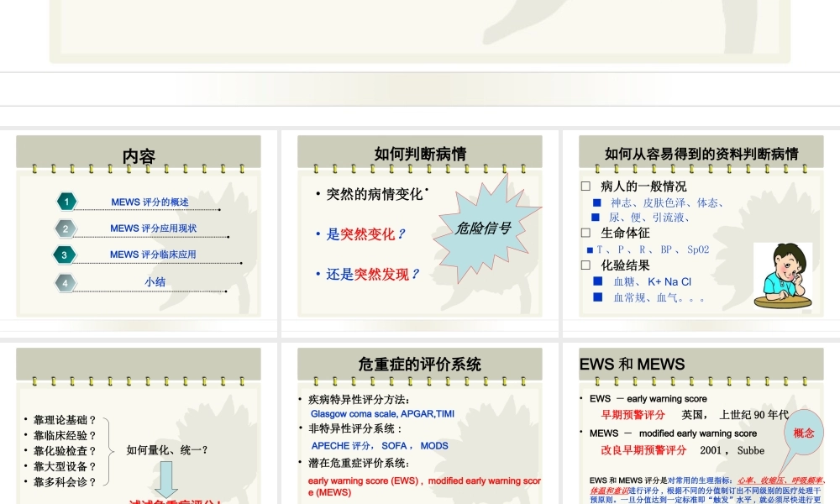Follow the MEWS 评分临床应用 link
The width and height of the screenshot is (840, 504).
click(153, 255)
